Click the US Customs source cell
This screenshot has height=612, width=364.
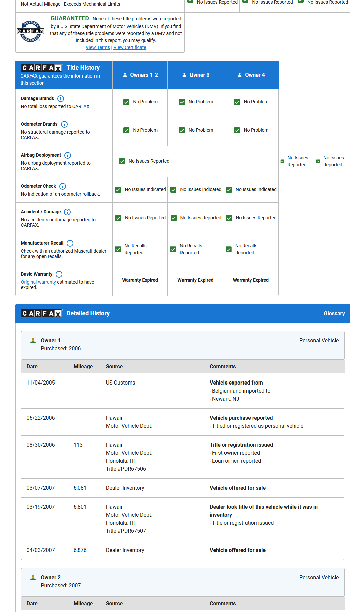(120, 382)
